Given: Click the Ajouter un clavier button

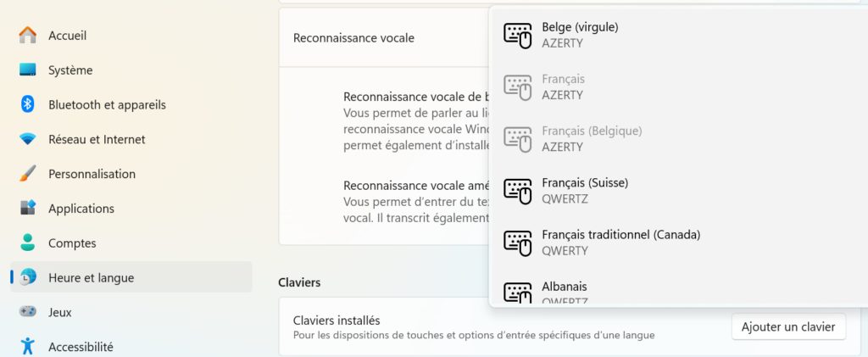Looking at the screenshot, I should [x=788, y=326].
